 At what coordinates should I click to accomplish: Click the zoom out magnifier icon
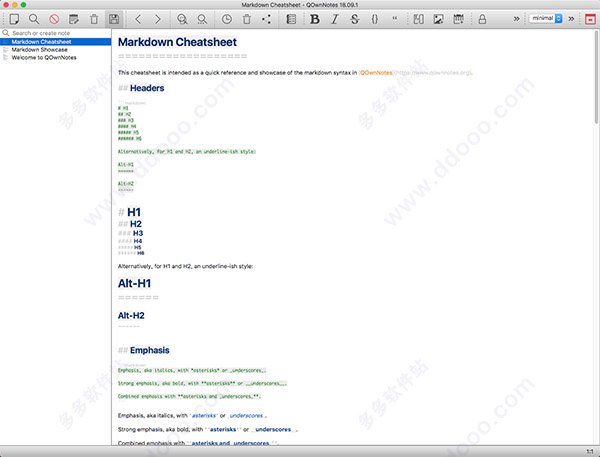pos(202,19)
